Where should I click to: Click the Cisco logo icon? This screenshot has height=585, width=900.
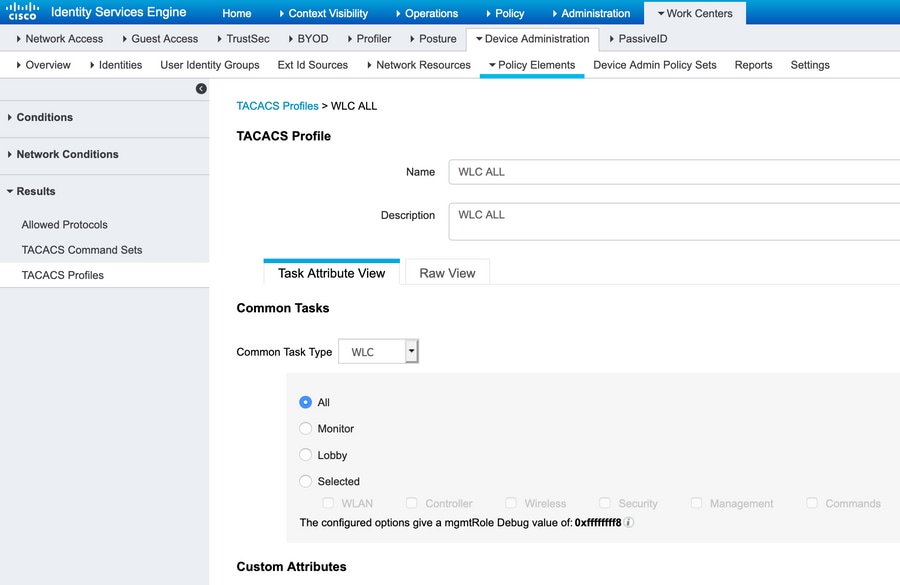tap(22, 11)
